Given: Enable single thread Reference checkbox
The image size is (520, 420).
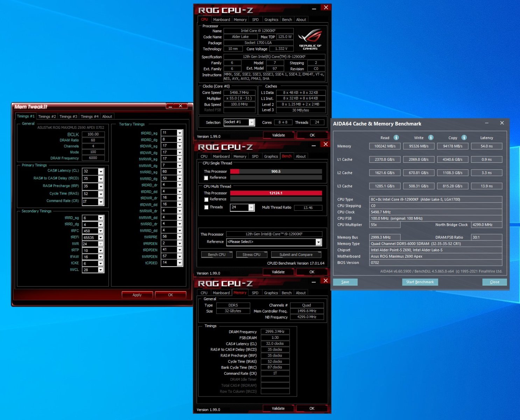Looking at the screenshot, I should [x=206, y=178].
